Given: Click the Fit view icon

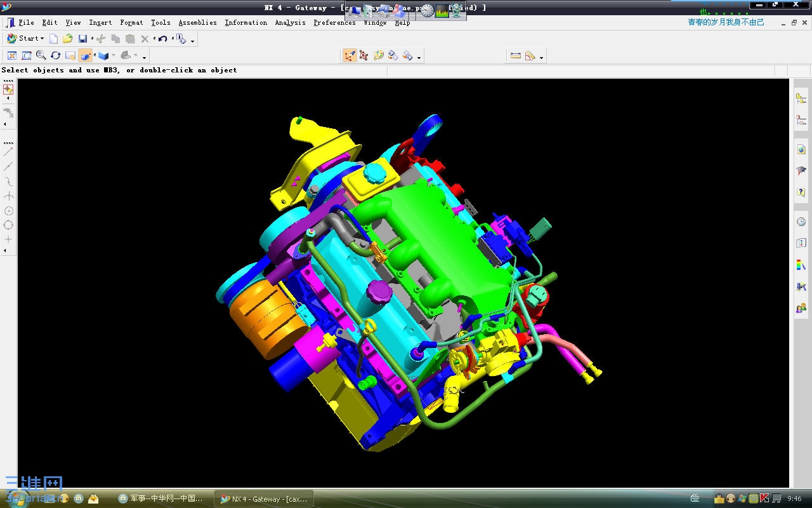Looking at the screenshot, I should pyautogui.click(x=11, y=56).
